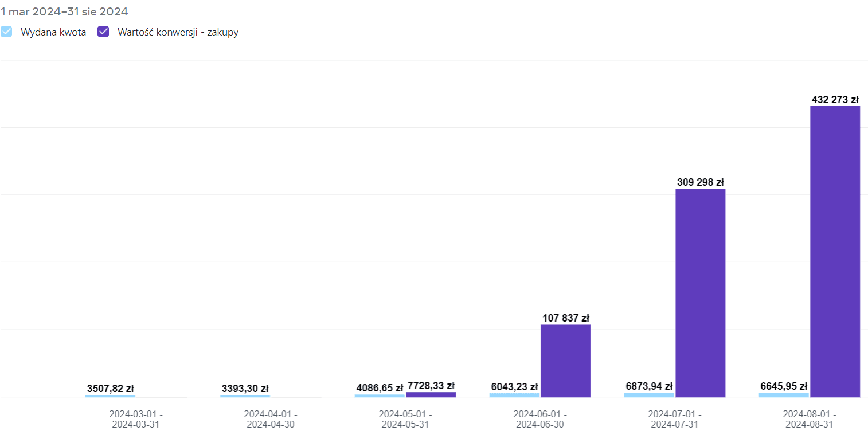Click the 107 837 zł data label

pos(566,318)
